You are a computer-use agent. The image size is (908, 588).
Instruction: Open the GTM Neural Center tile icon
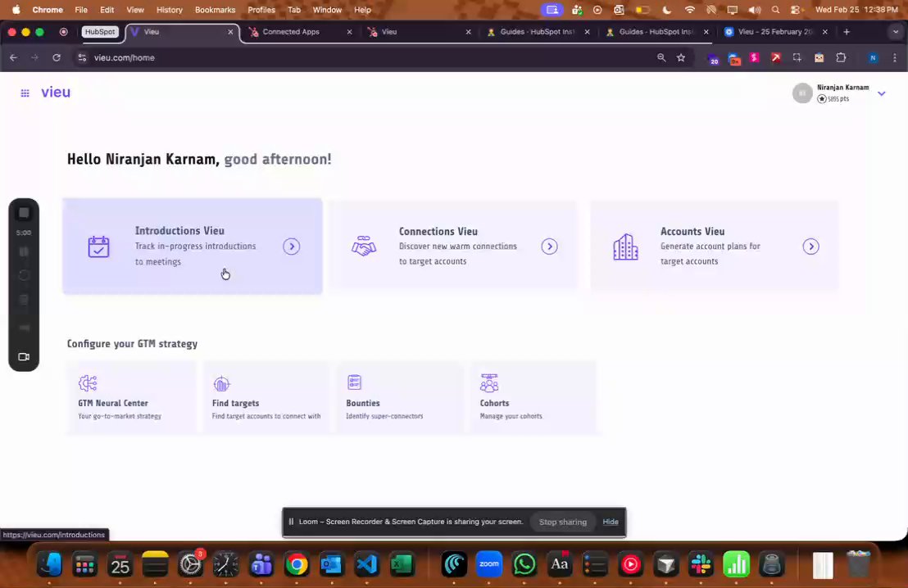88,383
